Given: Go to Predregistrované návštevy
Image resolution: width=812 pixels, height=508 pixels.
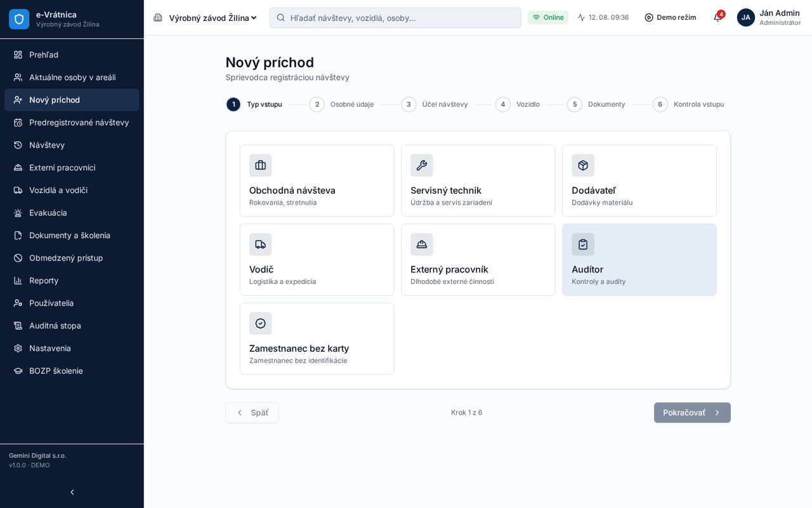Looking at the screenshot, I should point(72,123).
